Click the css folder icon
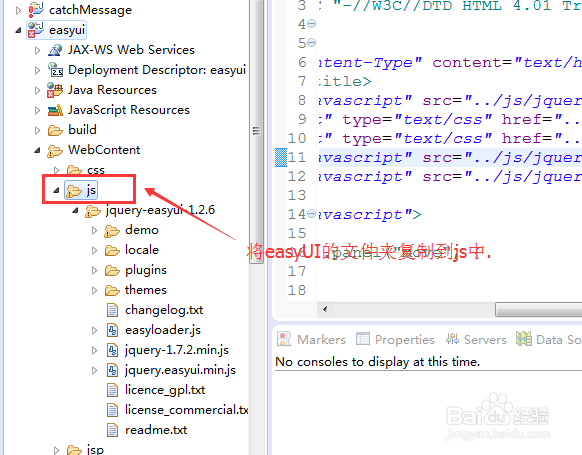Viewport: 582px width, 455px height. coord(74,170)
